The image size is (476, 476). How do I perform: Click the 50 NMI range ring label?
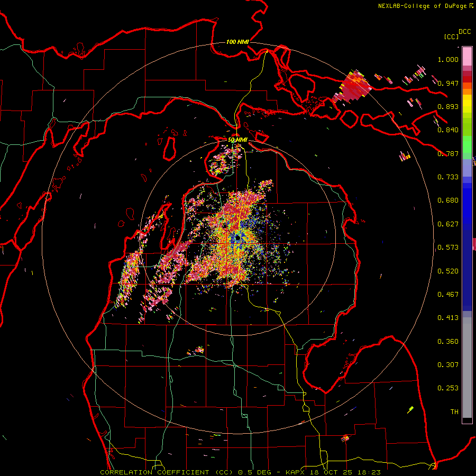[237, 140]
